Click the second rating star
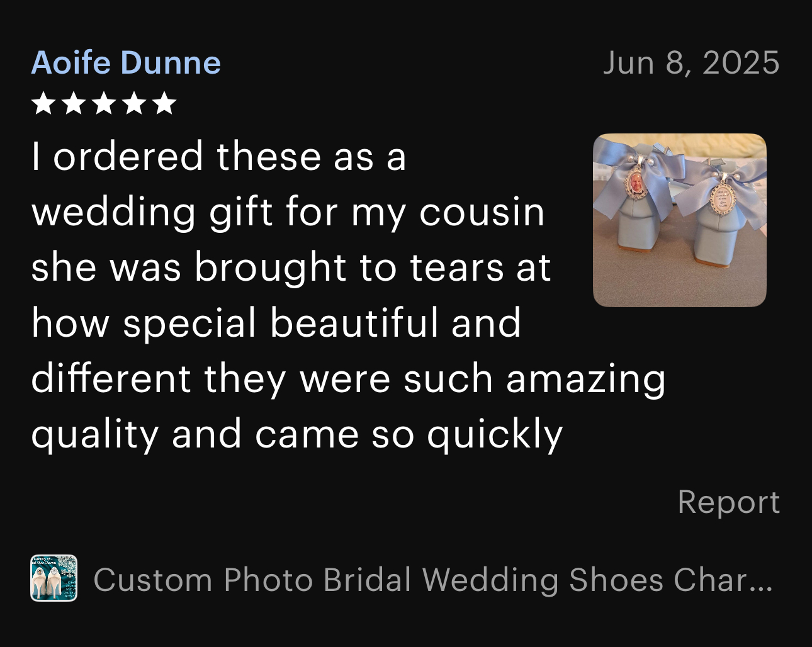 click(x=73, y=103)
